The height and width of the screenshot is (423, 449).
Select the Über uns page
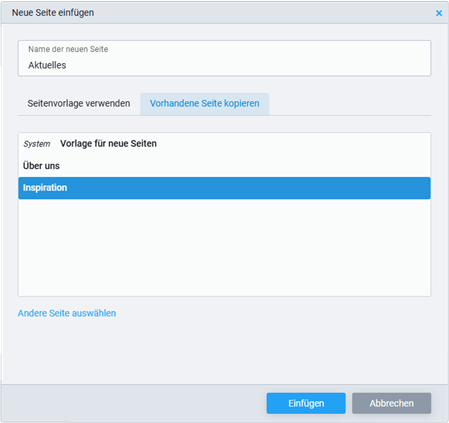click(x=224, y=166)
